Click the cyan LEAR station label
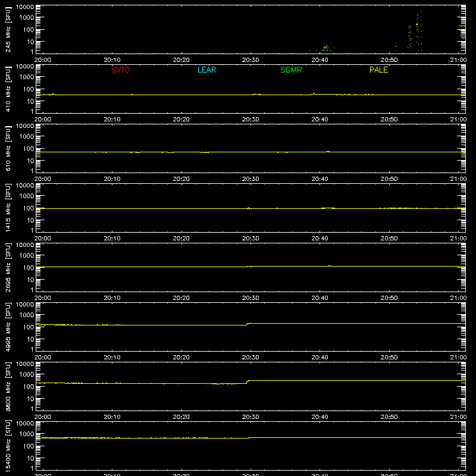Image resolution: width=476 pixels, height=476 pixels. click(x=206, y=70)
